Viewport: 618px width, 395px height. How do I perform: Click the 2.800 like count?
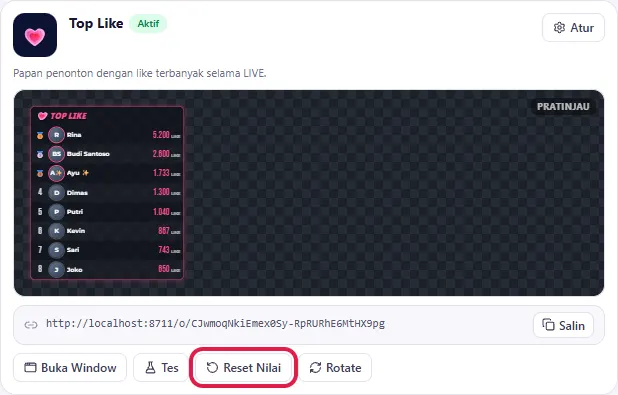coord(161,154)
